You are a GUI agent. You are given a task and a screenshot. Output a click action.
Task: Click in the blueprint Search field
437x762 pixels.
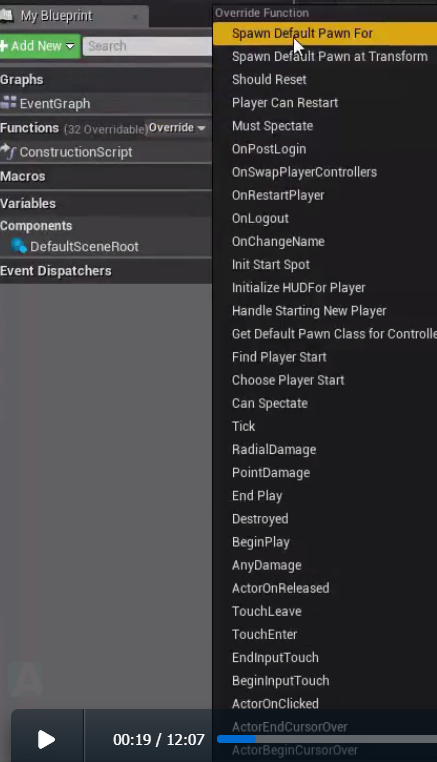(x=147, y=46)
